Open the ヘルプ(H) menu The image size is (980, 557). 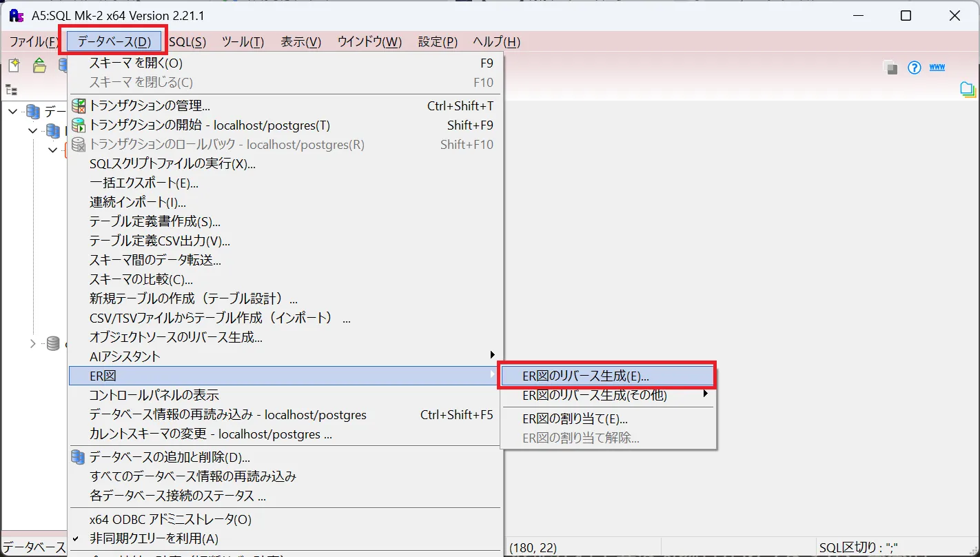point(497,42)
